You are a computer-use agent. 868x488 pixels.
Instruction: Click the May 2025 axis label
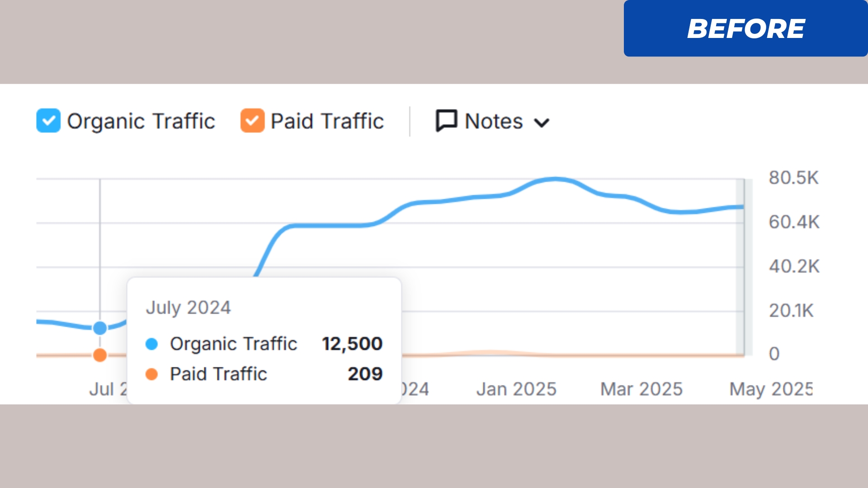coord(770,389)
